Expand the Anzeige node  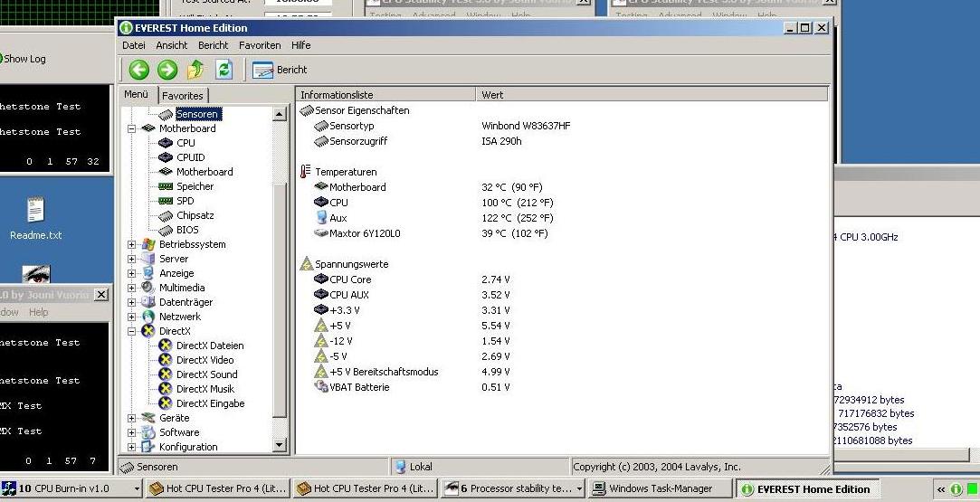[x=132, y=273]
